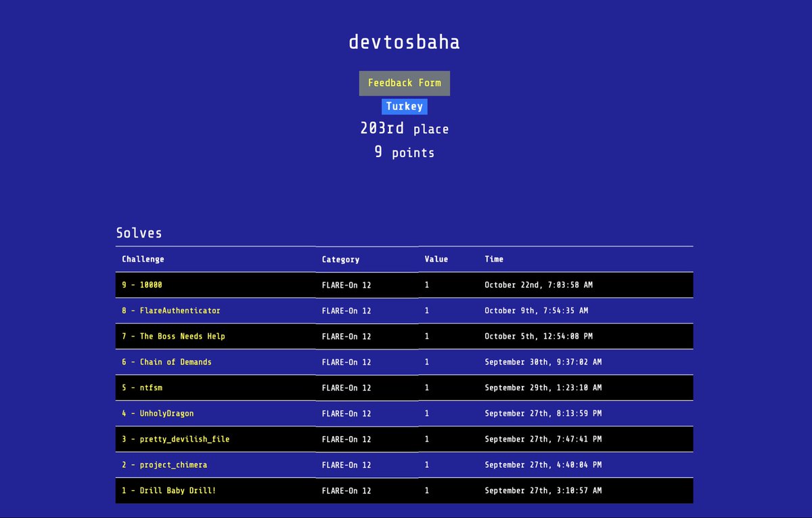Select time September 30th, 9:37:02 AM
The image size is (812, 518).
coord(543,362)
